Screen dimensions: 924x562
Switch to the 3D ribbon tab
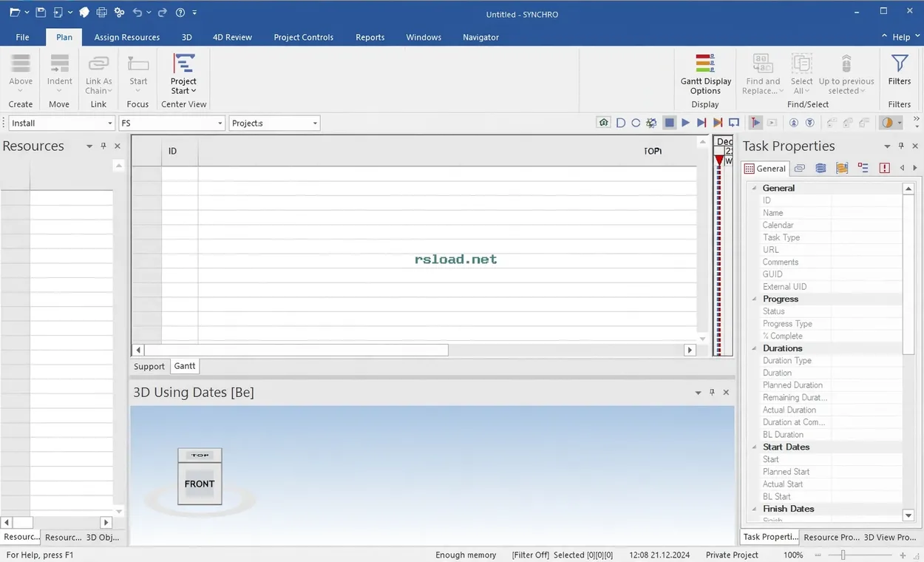tap(187, 37)
